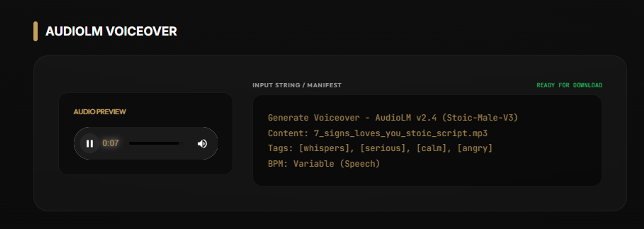
Task: Click the Generate Voiceover manifest line
Action: pos(393,118)
